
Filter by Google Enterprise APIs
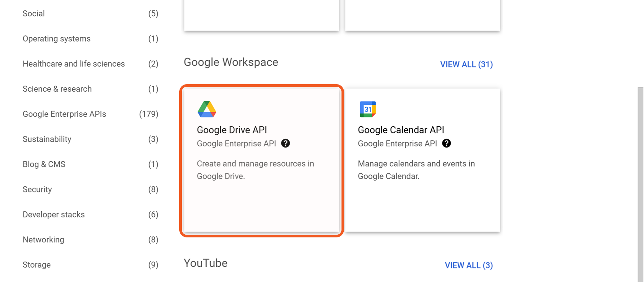[x=64, y=114]
